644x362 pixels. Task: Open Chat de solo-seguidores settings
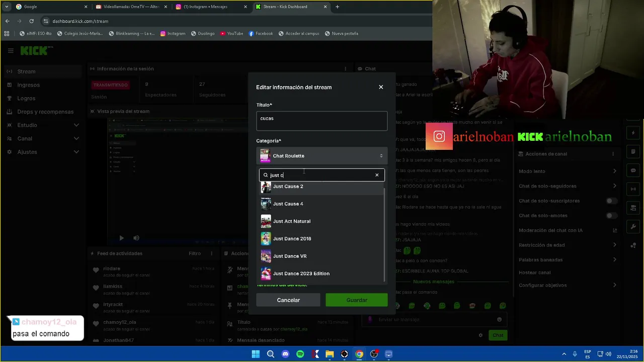tap(568, 186)
